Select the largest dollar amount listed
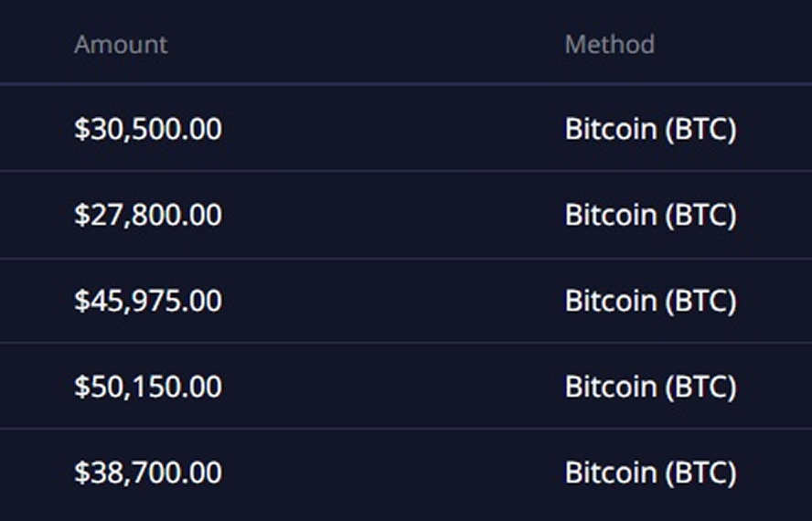 pos(147,387)
